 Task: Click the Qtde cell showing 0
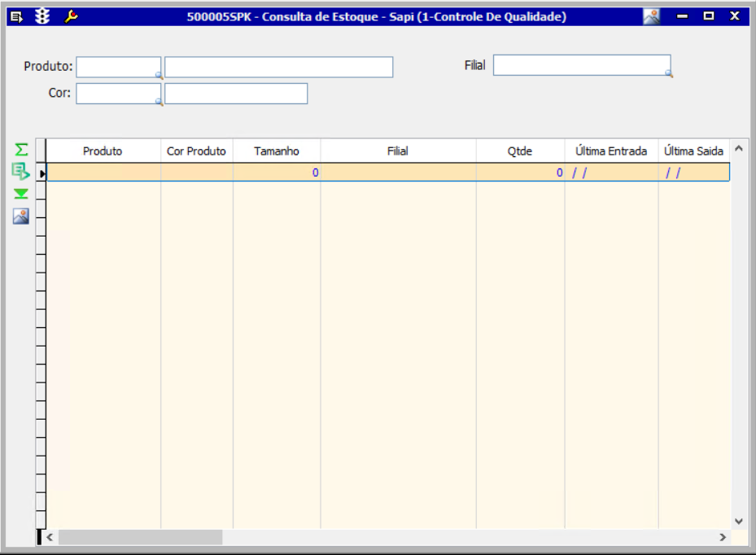tap(520, 173)
